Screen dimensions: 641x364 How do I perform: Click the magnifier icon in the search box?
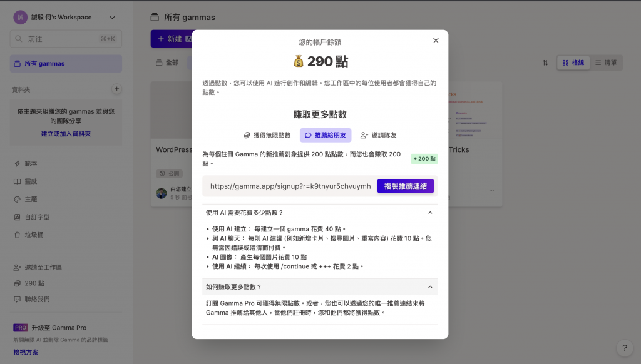18,39
